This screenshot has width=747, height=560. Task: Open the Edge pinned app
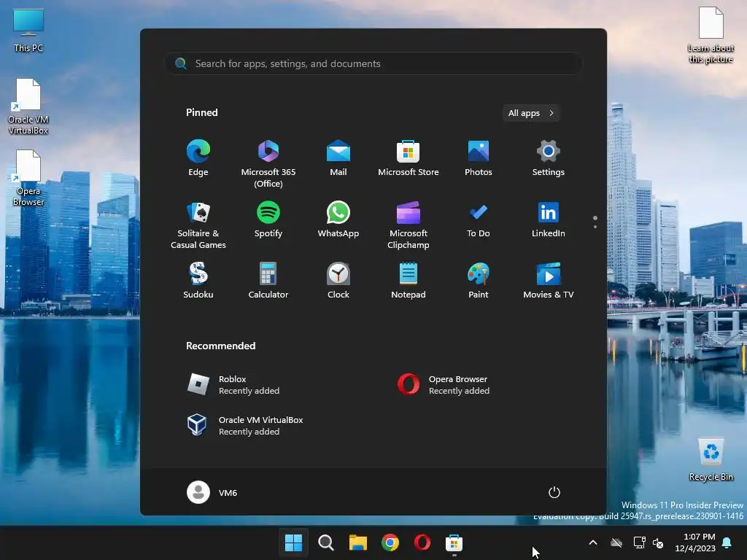198,158
